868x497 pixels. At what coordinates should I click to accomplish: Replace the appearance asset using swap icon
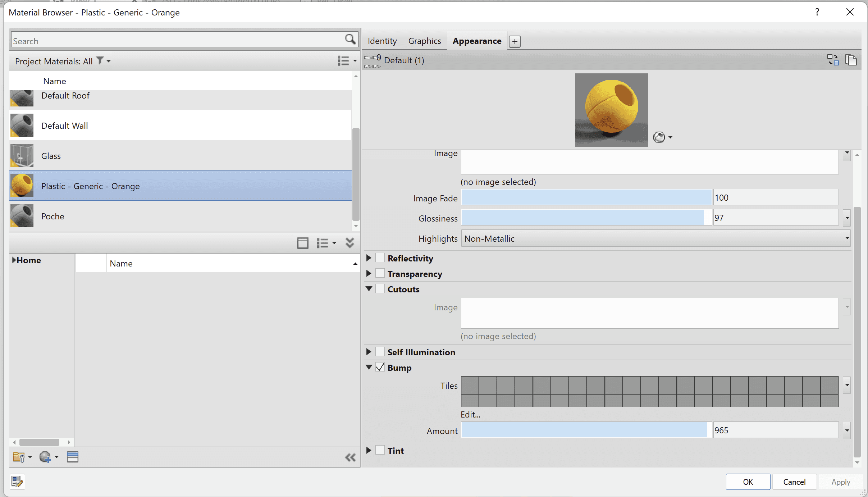(x=833, y=60)
